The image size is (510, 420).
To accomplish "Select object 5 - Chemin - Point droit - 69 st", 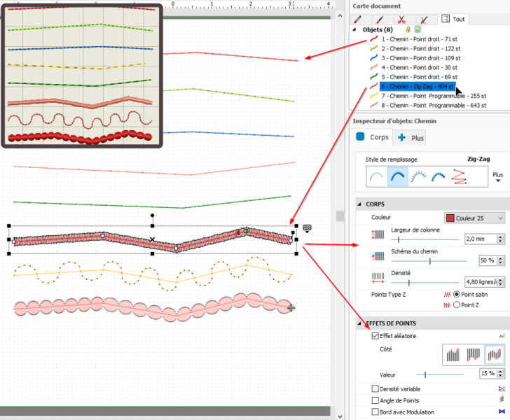I will pos(419,77).
